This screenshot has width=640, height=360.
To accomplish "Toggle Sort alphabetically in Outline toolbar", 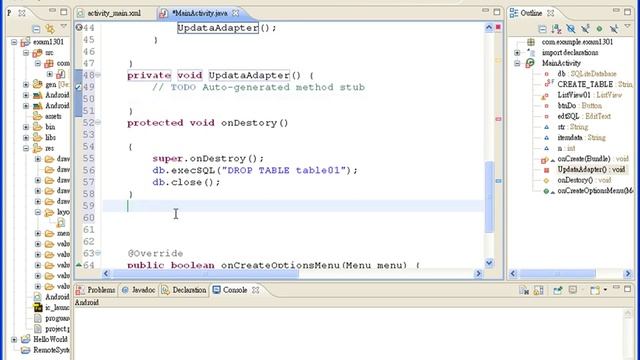I will pyautogui.click(x=556, y=29).
